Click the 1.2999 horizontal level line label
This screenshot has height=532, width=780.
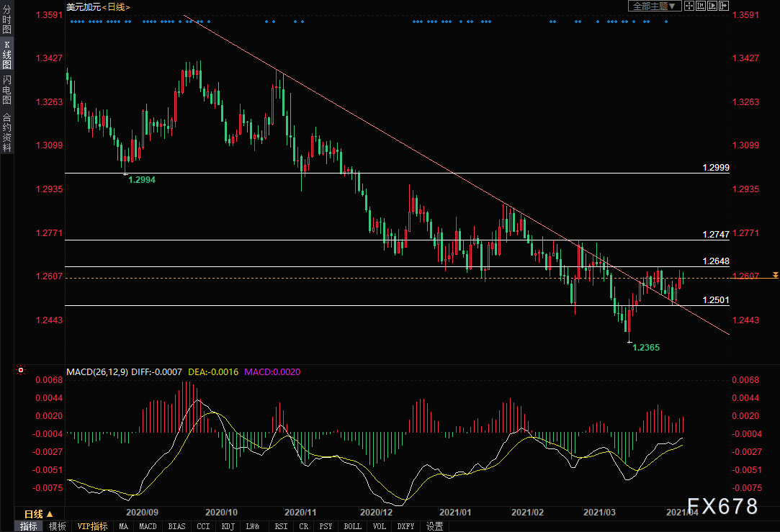click(715, 168)
